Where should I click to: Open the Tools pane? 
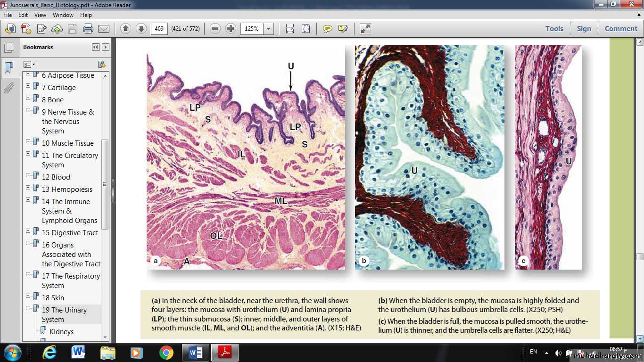click(554, 29)
